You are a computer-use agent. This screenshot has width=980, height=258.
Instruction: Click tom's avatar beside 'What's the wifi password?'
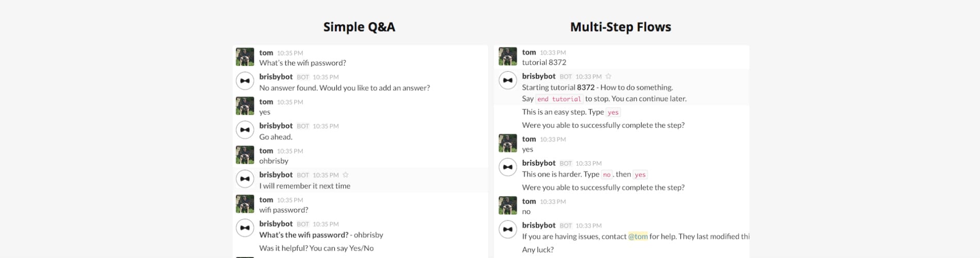pos(245,57)
